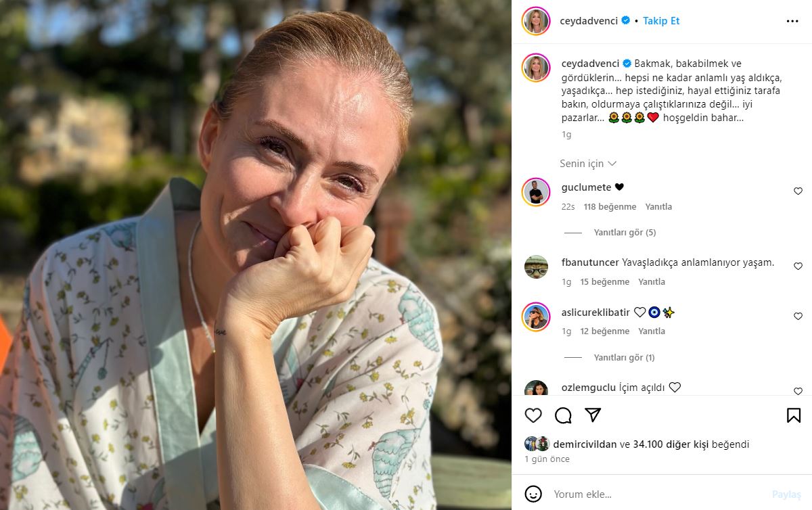The width and height of the screenshot is (812, 510).
Task: Open the comment bubble icon
Action: (x=563, y=415)
